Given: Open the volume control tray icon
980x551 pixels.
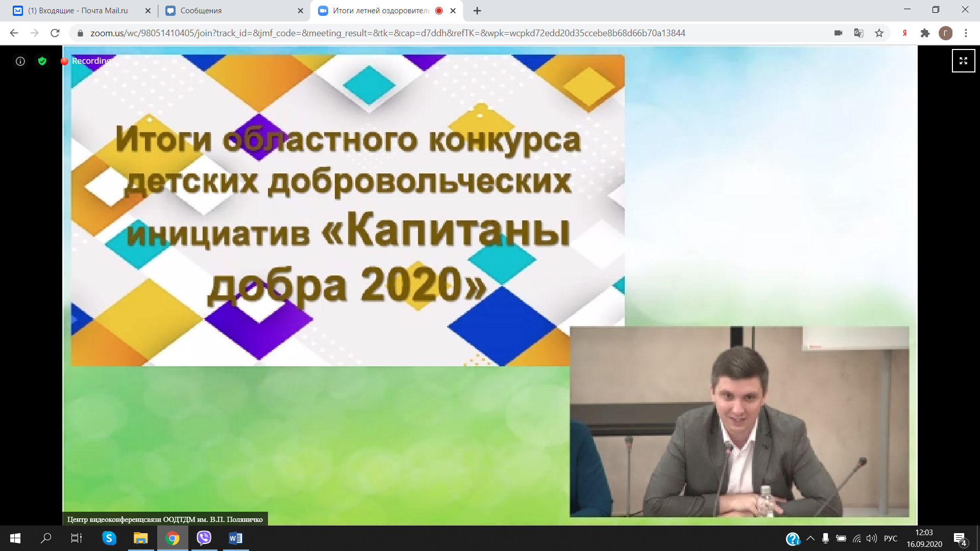Looking at the screenshot, I should coord(872,538).
